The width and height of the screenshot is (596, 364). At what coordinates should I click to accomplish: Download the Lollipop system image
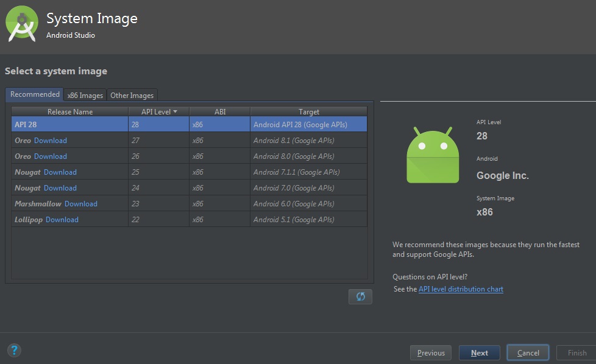click(x=62, y=220)
